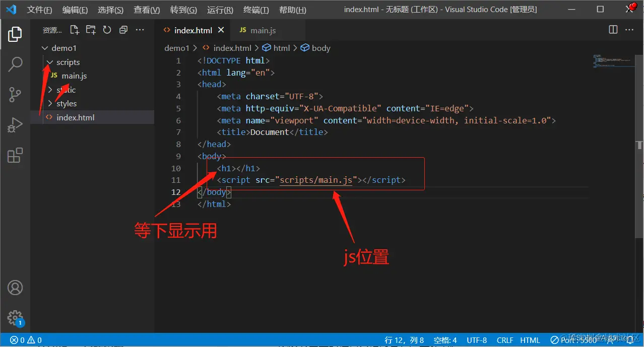This screenshot has height=347, width=644.
Task: Click the VS Code logo icon
Action: pos(11,9)
